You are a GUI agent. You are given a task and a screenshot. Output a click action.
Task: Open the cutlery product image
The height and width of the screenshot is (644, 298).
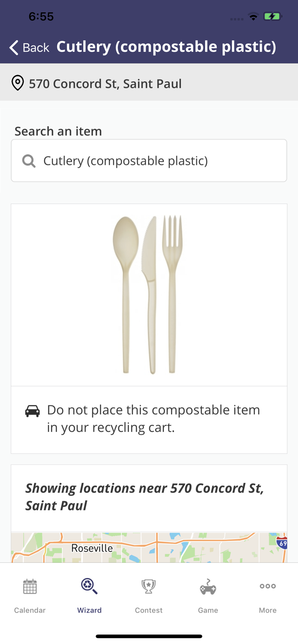click(x=149, y=294)
